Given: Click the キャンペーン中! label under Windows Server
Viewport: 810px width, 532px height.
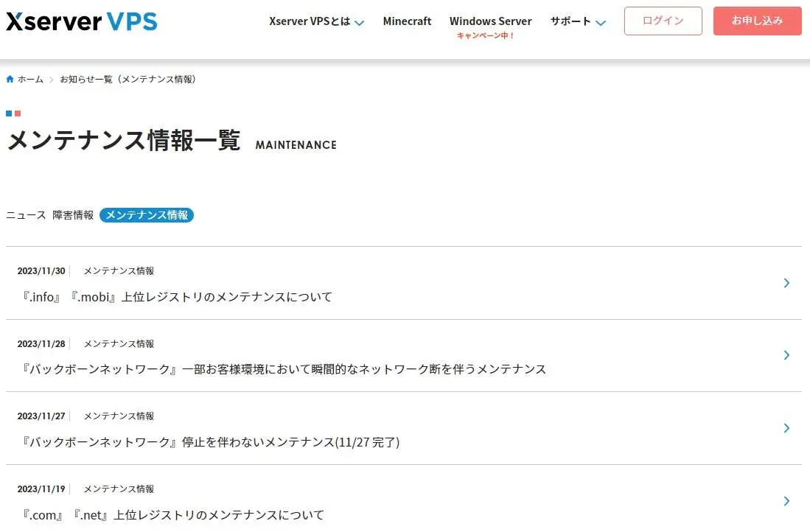Looking at the screenshot, I should coord(486,35).
